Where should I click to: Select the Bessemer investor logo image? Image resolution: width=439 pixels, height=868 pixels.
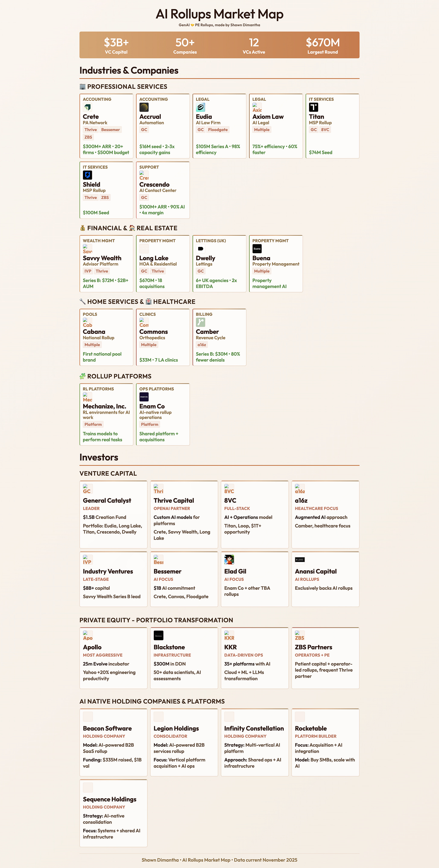coord(159,559)
